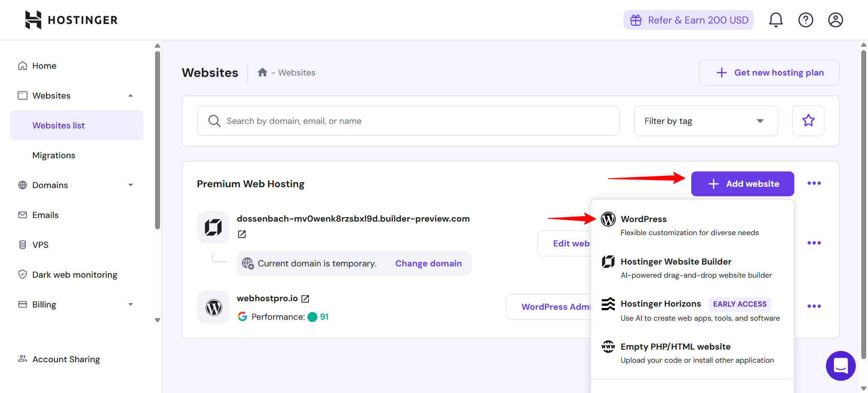Collapse the Websites sidebar section arrow
This screenshot has height=393, width=868.
[x=131, y=95]
